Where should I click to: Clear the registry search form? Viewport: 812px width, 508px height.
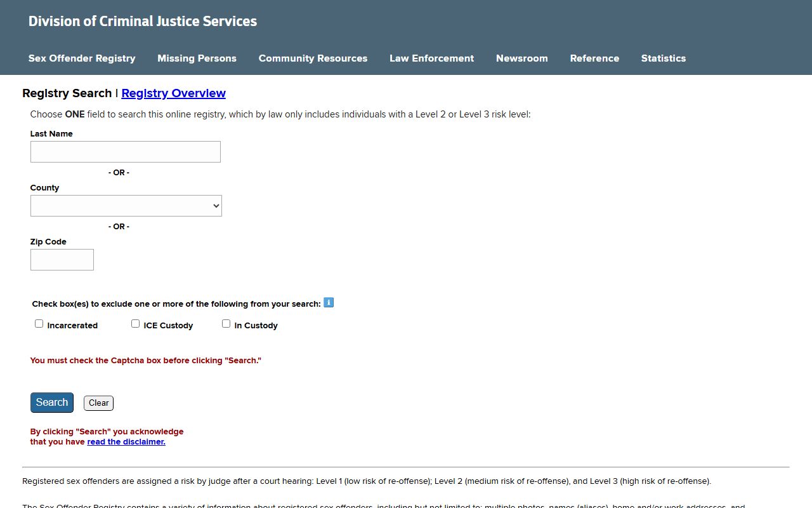[99, 403]
